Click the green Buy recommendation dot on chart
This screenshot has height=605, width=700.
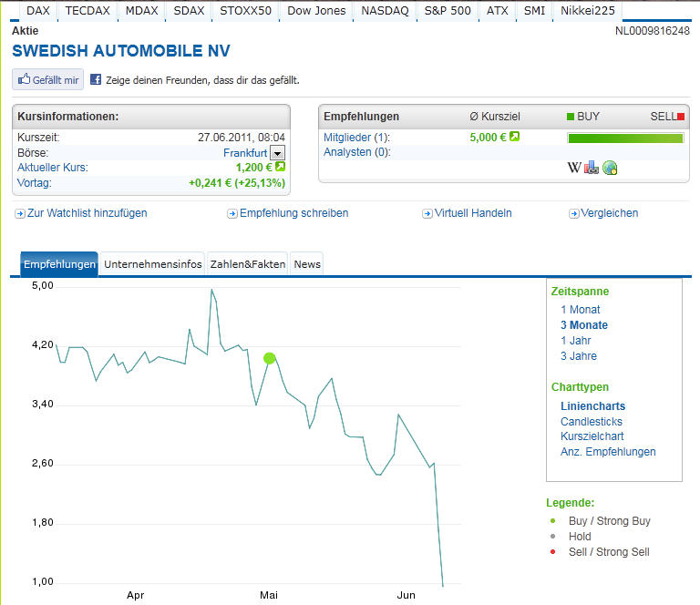[x=270, y=358]
